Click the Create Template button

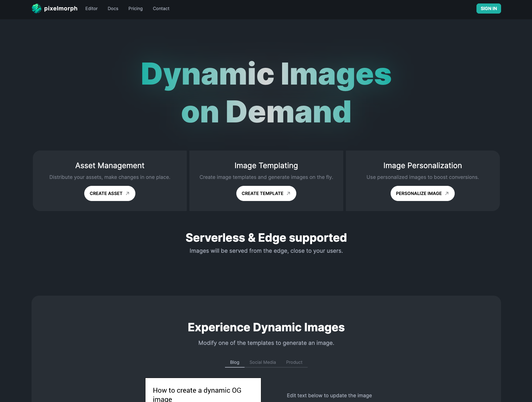(266, 193)
